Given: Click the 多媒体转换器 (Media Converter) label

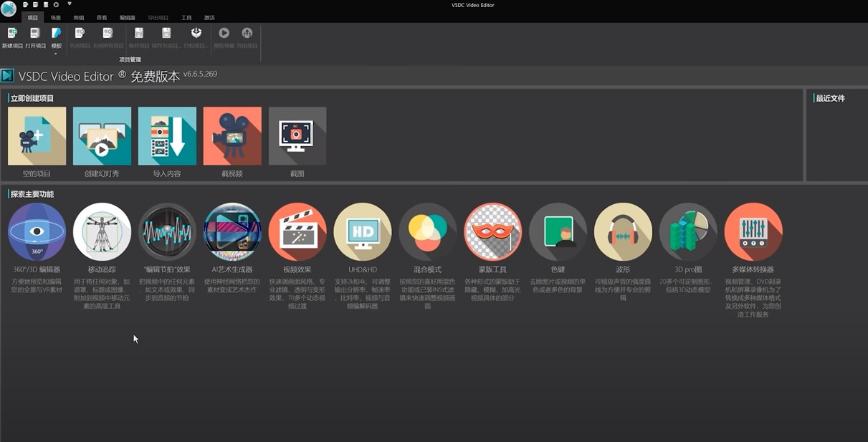Looking at the screenshot, I should point(753,270).
